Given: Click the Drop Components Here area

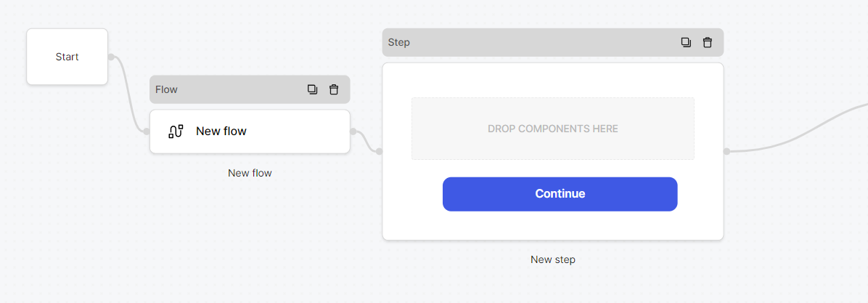Looking at the screenshot, I should 552,129.
